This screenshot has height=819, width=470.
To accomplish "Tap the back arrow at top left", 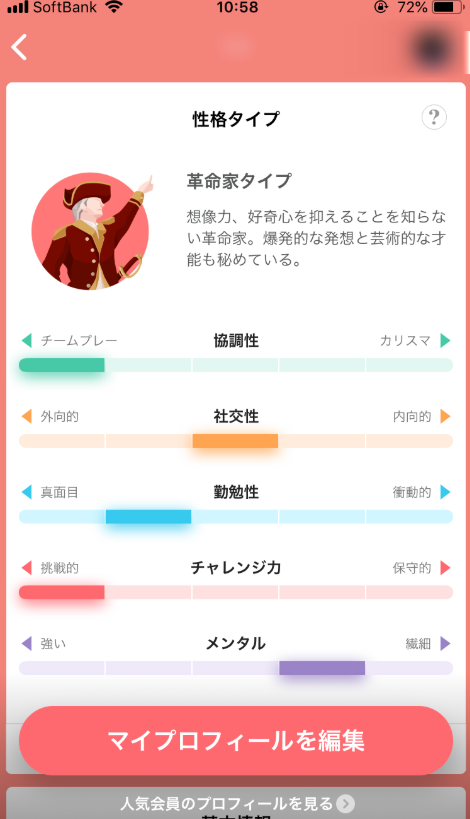I will pyautogui.click(x=19, y=48).
